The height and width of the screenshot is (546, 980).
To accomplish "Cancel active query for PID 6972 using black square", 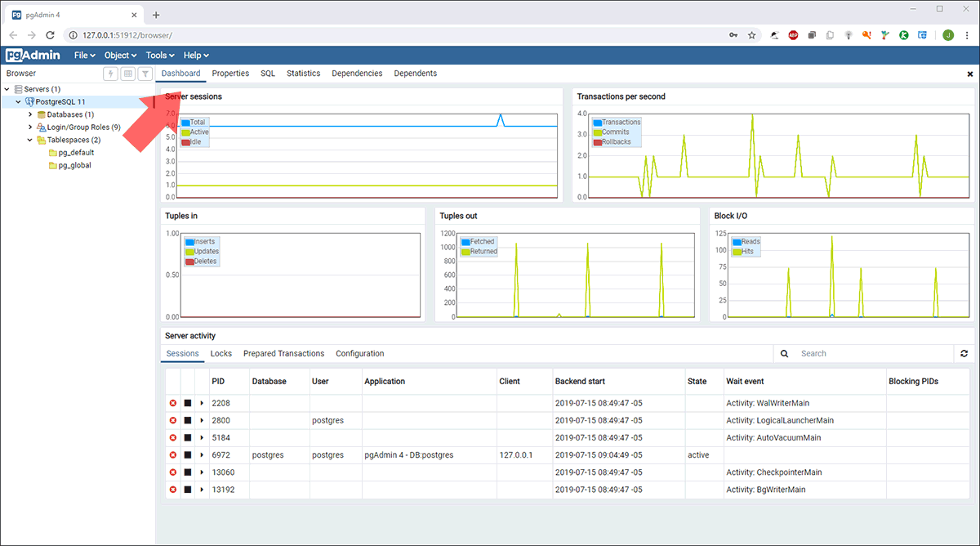I will click(x=188, y=455).
